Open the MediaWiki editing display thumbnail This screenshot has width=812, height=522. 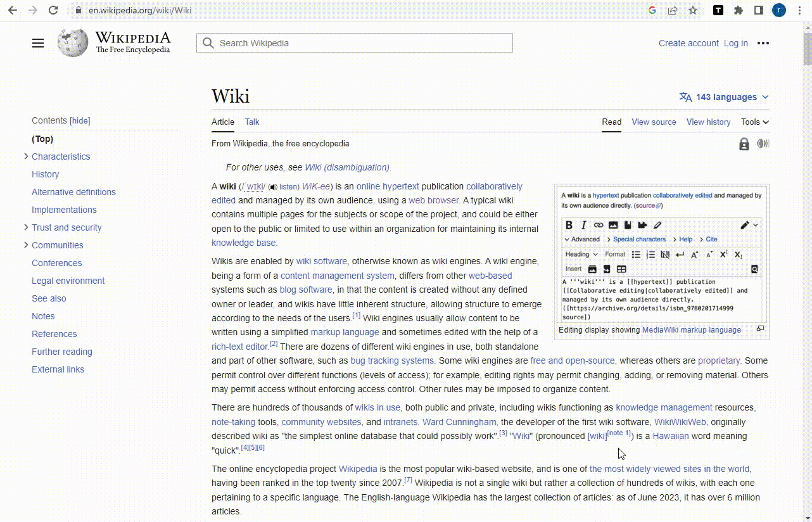coord(661,255)
